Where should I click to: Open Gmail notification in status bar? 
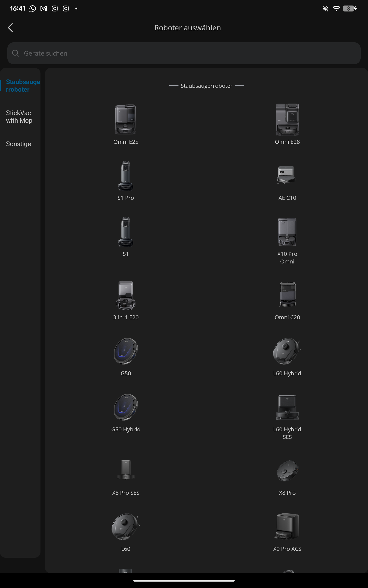(43, 8)
